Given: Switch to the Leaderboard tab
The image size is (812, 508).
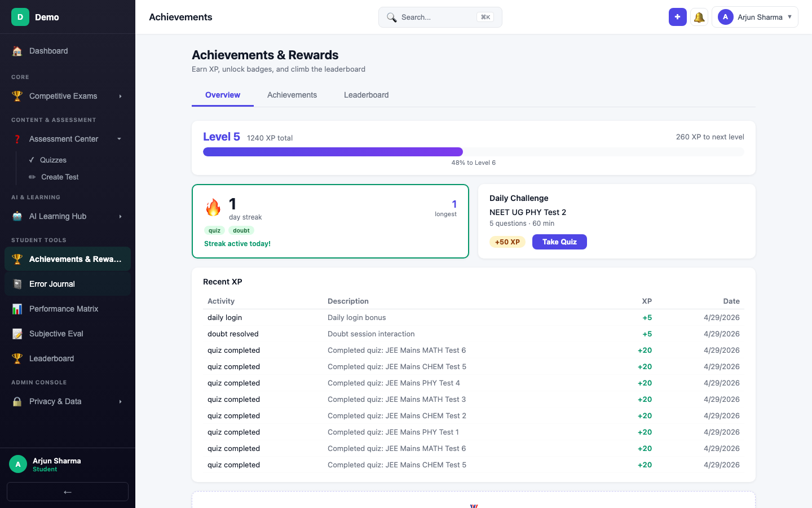Looking at the screenshot, I should pos(367,95).
